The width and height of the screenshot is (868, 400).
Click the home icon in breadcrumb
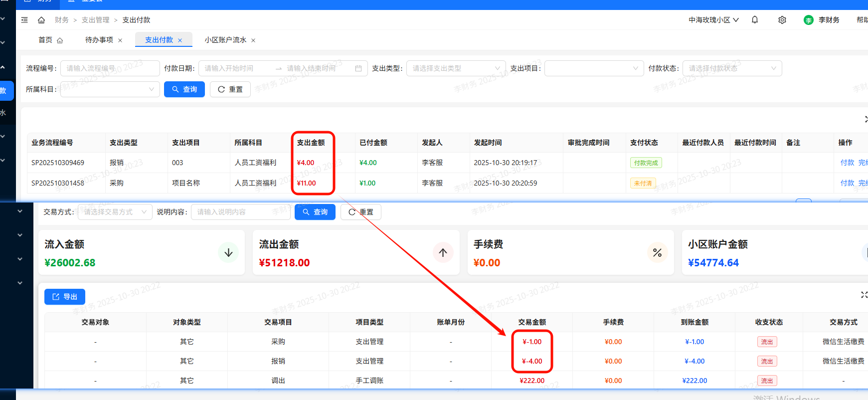(41, 20)
